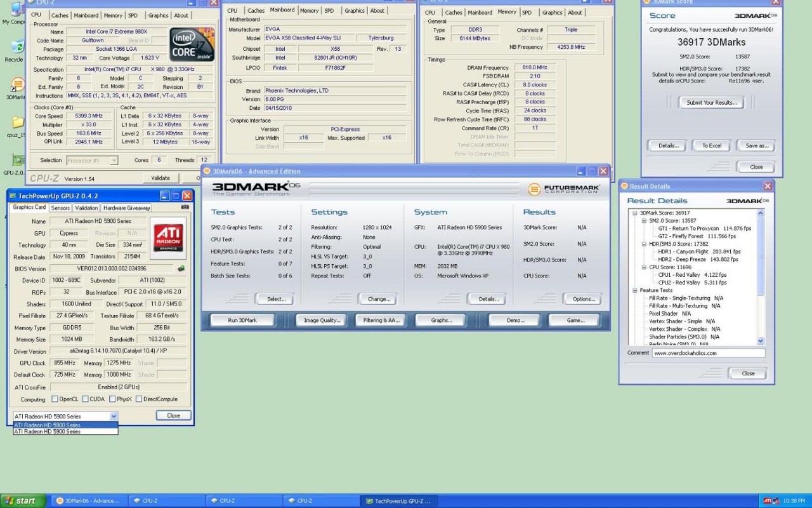Enable the OpenCL checkbox in GPU-Z

[54, 399]
